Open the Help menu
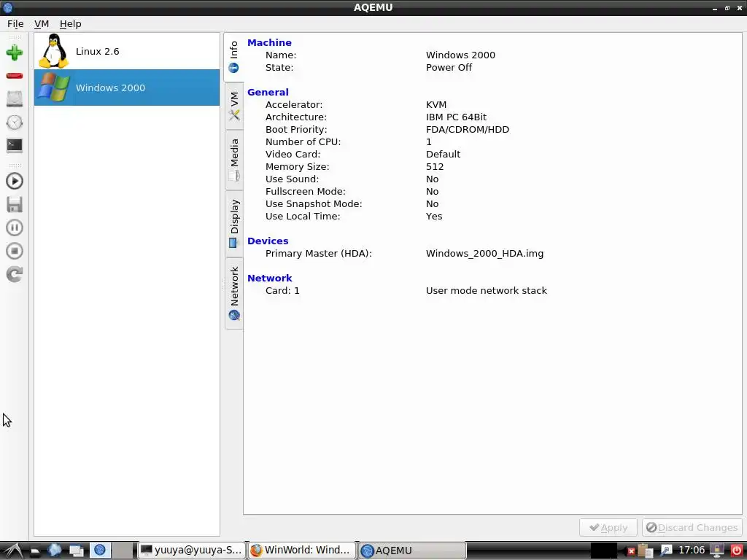Image resolution: width=747 pixels, height=560 pixels. coord(71,24)
